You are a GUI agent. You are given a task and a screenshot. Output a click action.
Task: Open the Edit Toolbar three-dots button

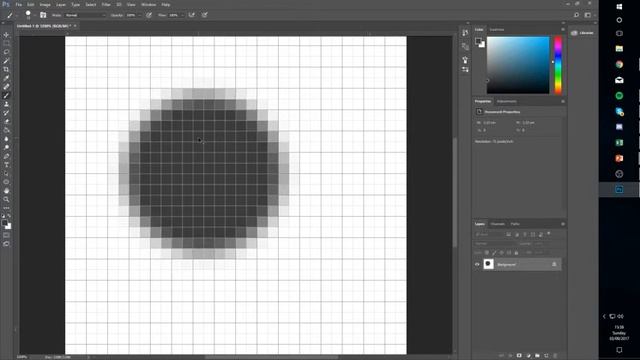(x=6, y=208)
